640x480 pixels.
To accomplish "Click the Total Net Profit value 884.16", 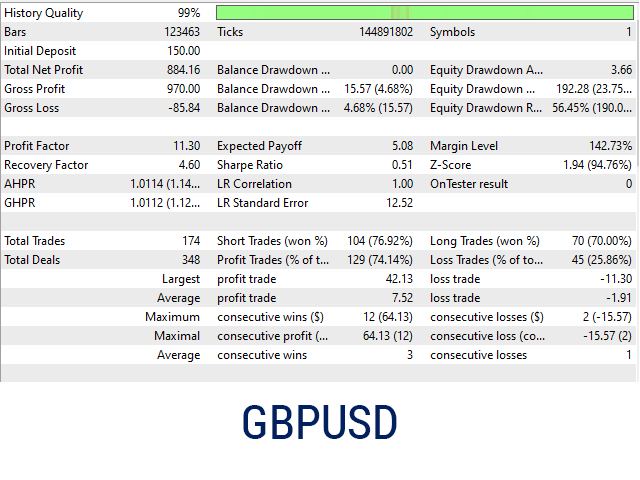I will (184, 70).
